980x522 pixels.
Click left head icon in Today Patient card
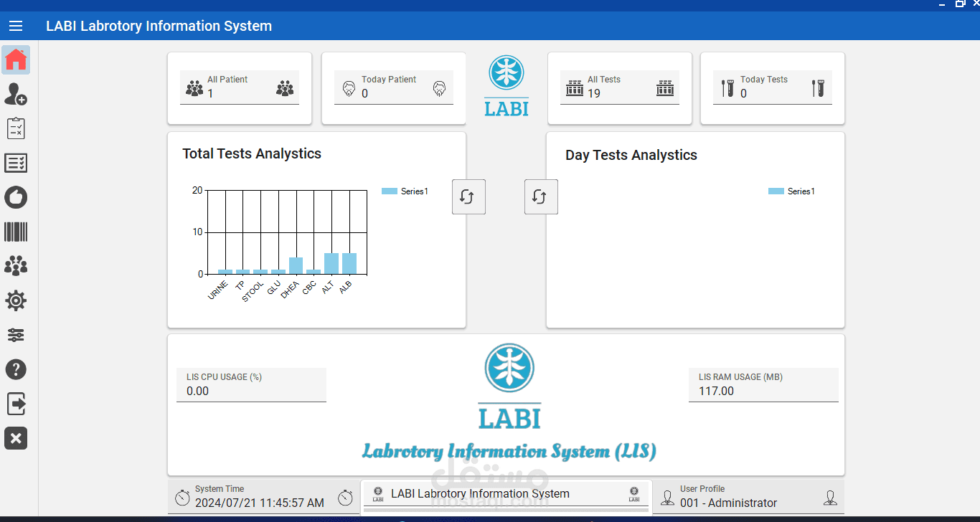click(x=349, y=89)
